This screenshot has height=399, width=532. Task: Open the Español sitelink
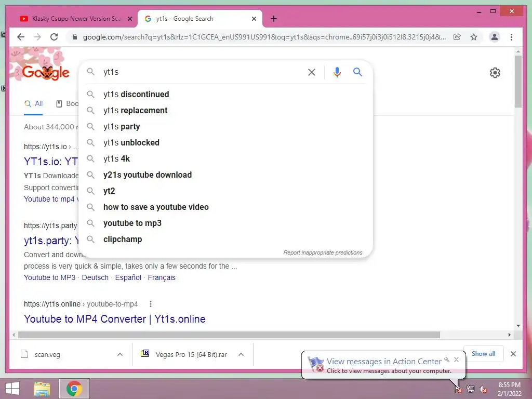click(x=128, y=277)
